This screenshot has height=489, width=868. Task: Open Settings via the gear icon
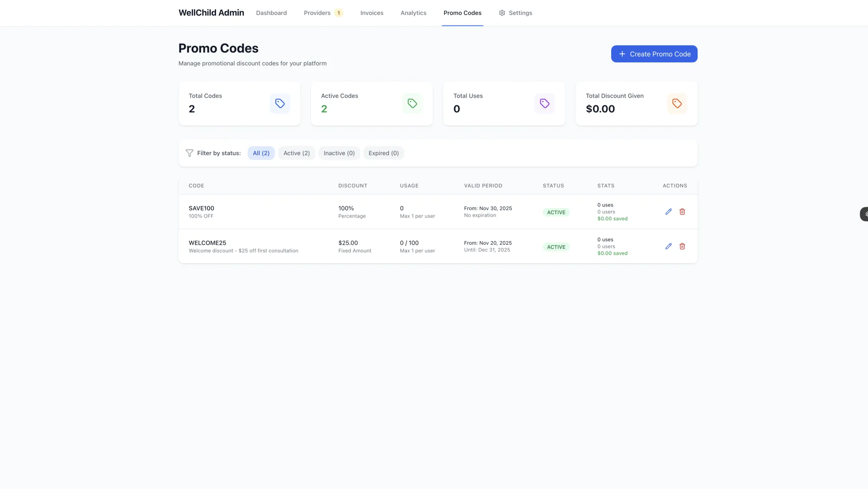click(502, 13)
